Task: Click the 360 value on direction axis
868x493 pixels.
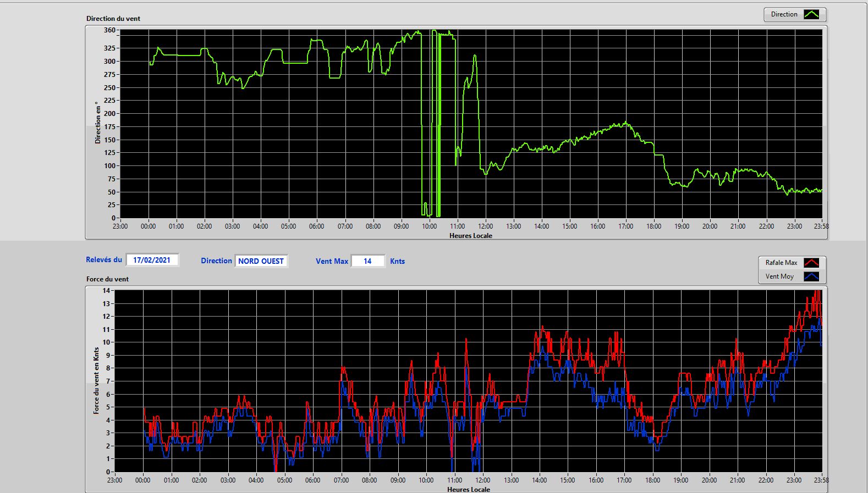Action: click(109, 30)
